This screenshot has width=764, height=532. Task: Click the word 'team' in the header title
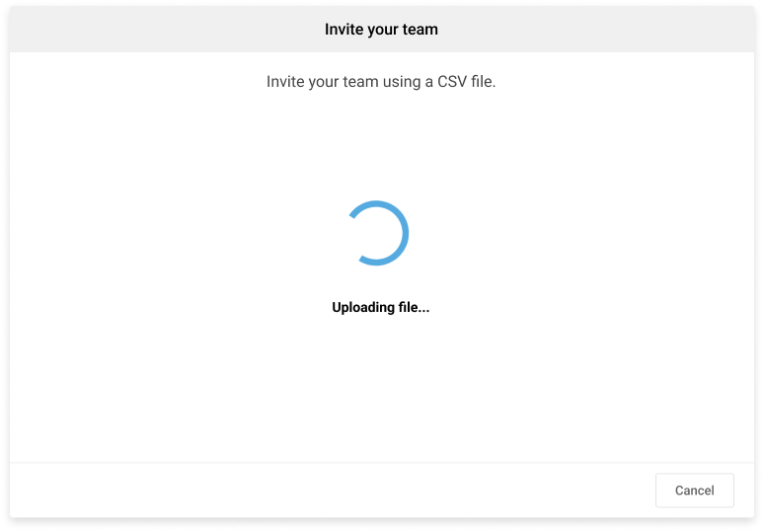pyautogui.click(x=420, y=30)
